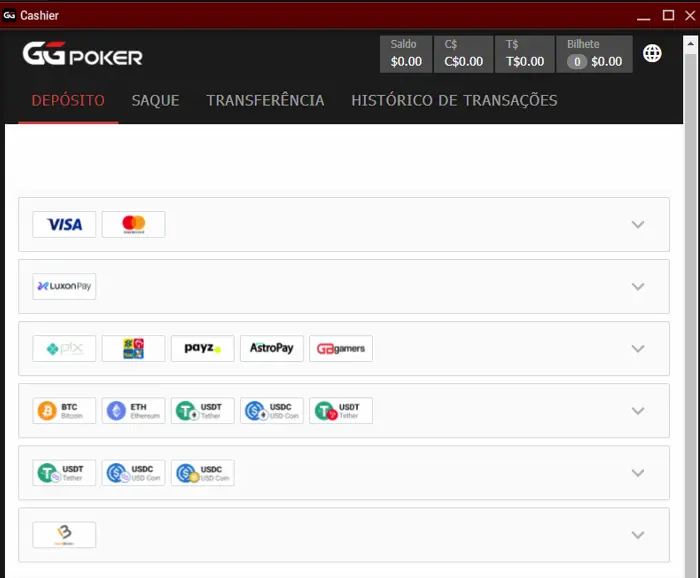
Task: Select USDT Tether in the fifth row
Action: point(64,473)
